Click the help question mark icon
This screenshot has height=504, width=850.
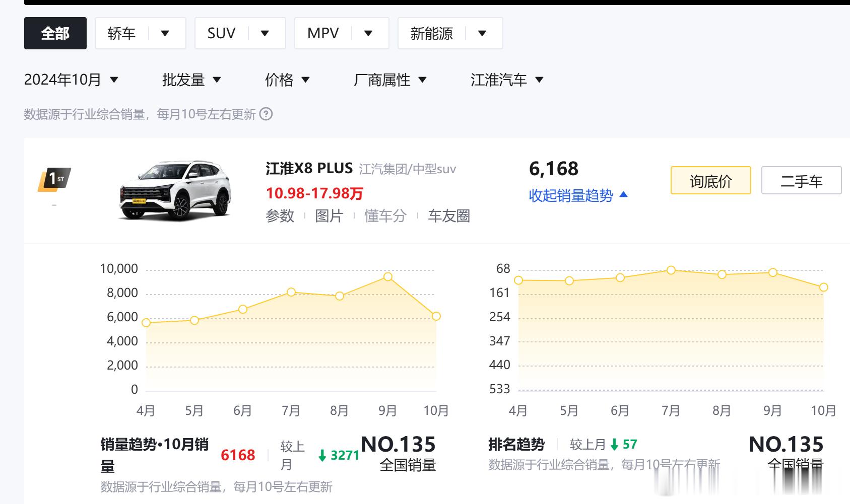pyautogui.click(x=266, y=114)
